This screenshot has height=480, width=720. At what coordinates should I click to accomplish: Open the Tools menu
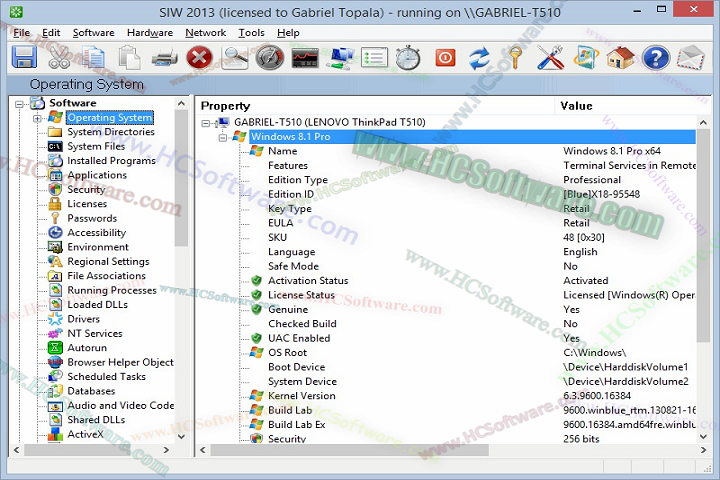pyautogui.click(x=251, y=33)
